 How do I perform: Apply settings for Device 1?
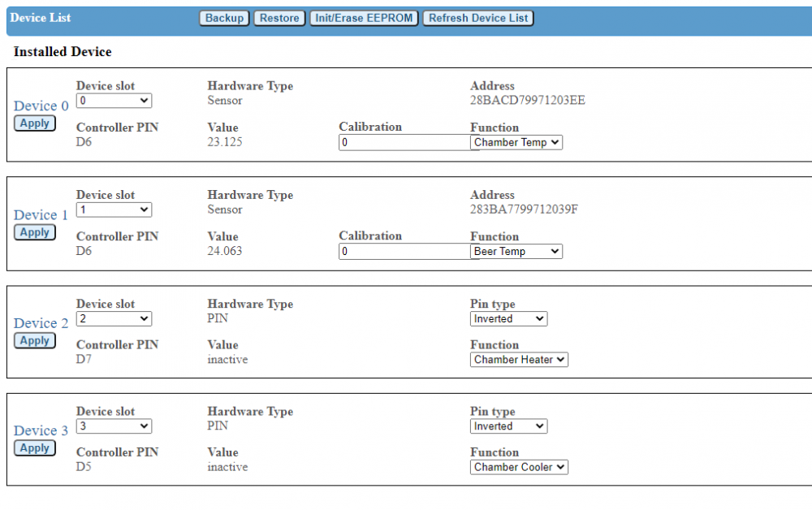[35, 232]
